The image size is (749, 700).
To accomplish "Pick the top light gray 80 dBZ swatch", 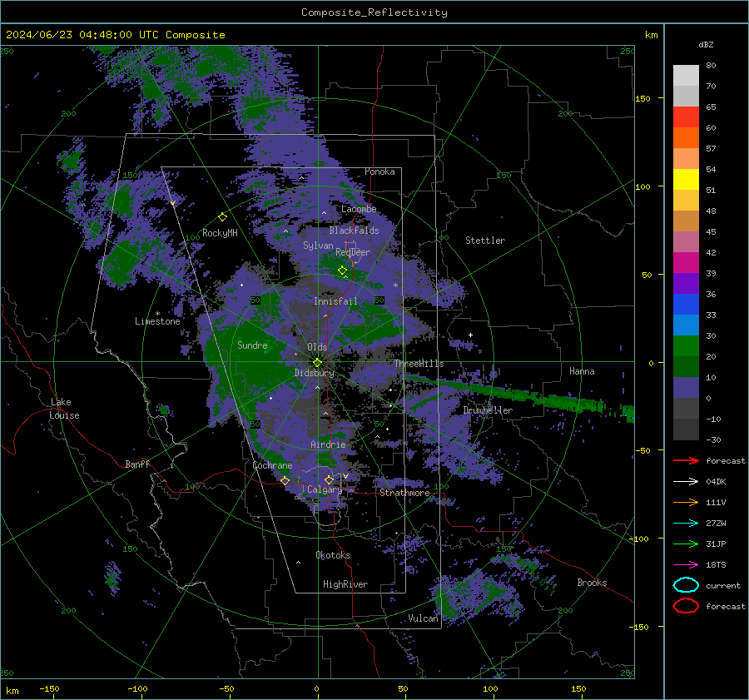I will click(x=686, y=76).
